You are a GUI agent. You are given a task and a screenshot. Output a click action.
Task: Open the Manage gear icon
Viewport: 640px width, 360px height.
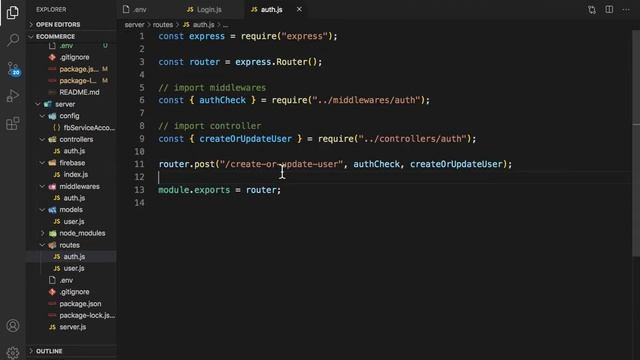tap(13, 352)
